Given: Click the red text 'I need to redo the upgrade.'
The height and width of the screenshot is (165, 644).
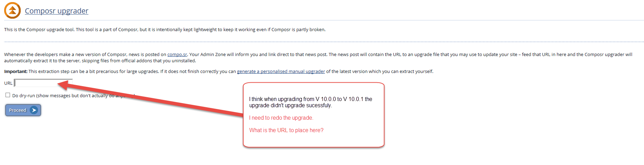Looking at the screenshot, I should click(281, 118).
